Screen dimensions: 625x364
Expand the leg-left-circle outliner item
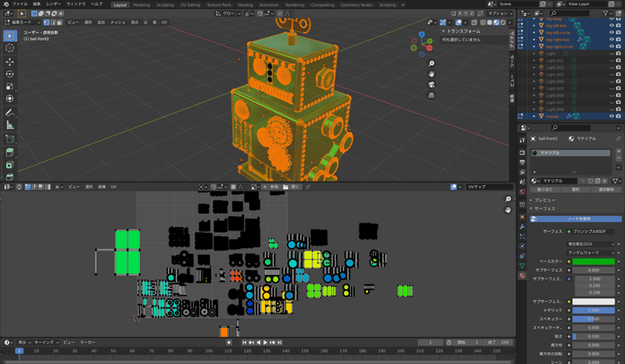pos(534,33)
